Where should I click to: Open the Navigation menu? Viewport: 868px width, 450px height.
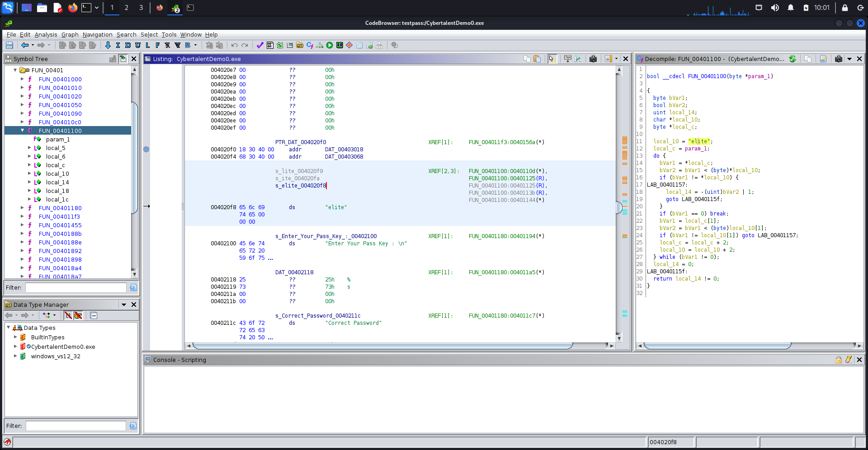pyautogui.click(x=97, y=34)
